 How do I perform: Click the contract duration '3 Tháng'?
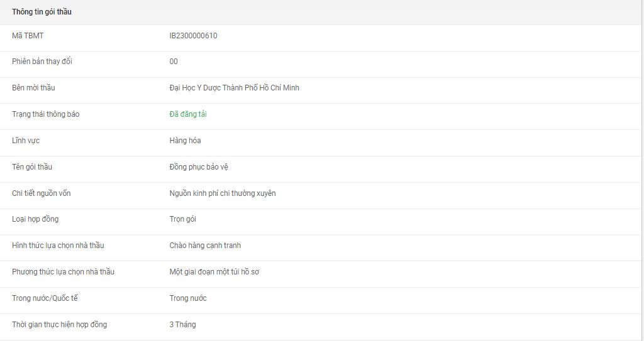click(182, 325)
